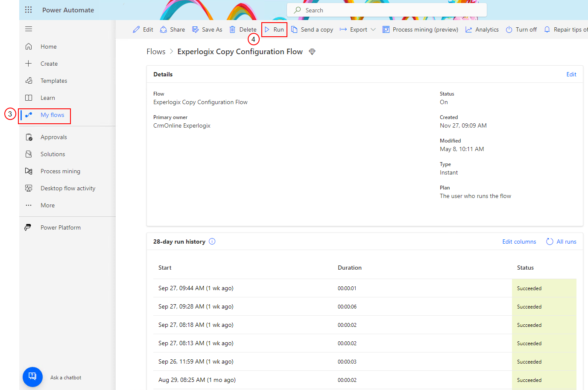
Task: Click the Repair tips bell icon
Action: (x=547, y=29)
